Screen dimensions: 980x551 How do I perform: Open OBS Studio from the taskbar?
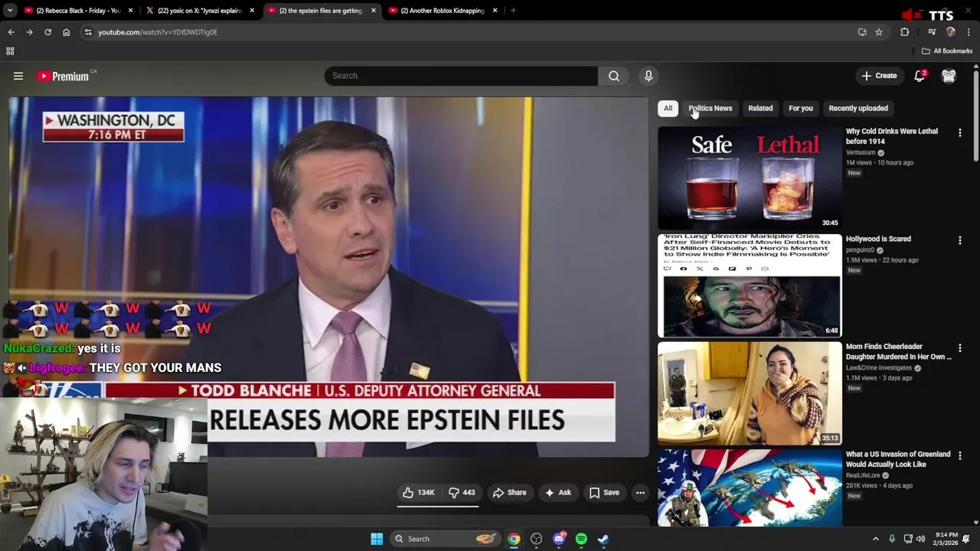pos(536,539)
